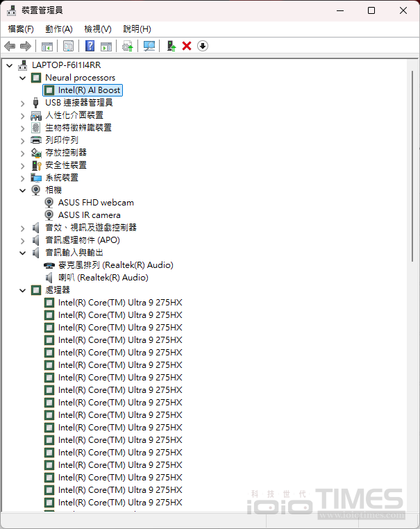The height and width of the screenshot is (529, 420).
Task: Click the disable device down-arrow icon
Action: [x=203, y=46]
